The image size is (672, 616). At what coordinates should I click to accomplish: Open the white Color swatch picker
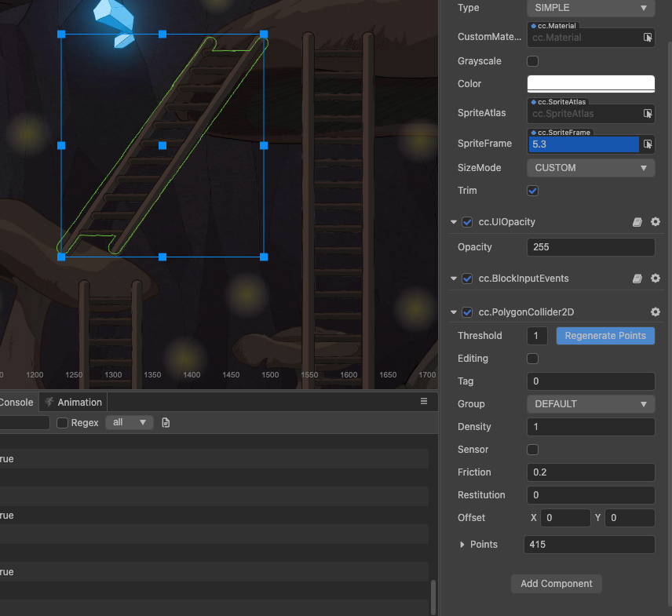(x=590, y=83)
